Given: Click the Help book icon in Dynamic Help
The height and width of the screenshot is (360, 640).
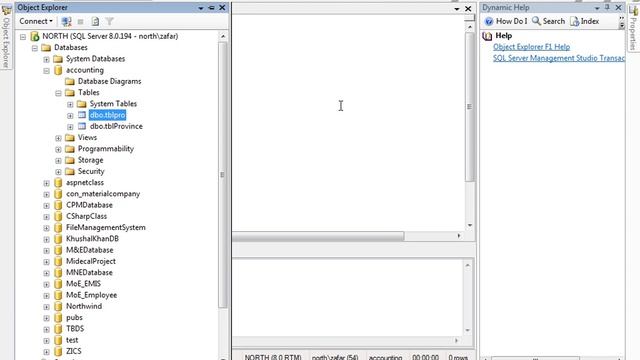Looking at the screenshot, I should (487, 36).
